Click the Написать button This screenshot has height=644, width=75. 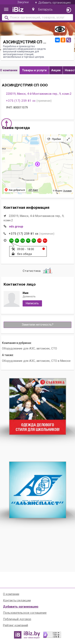32,303
